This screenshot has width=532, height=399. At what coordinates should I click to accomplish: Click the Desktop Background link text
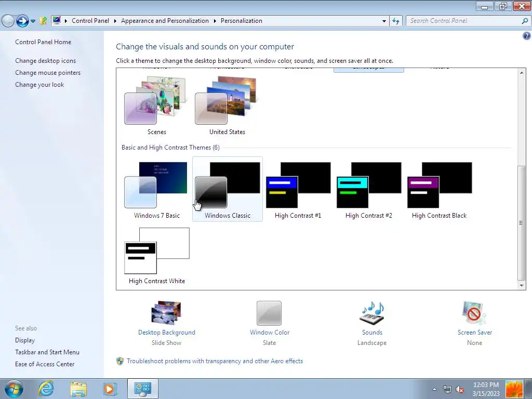pos(167,332)
